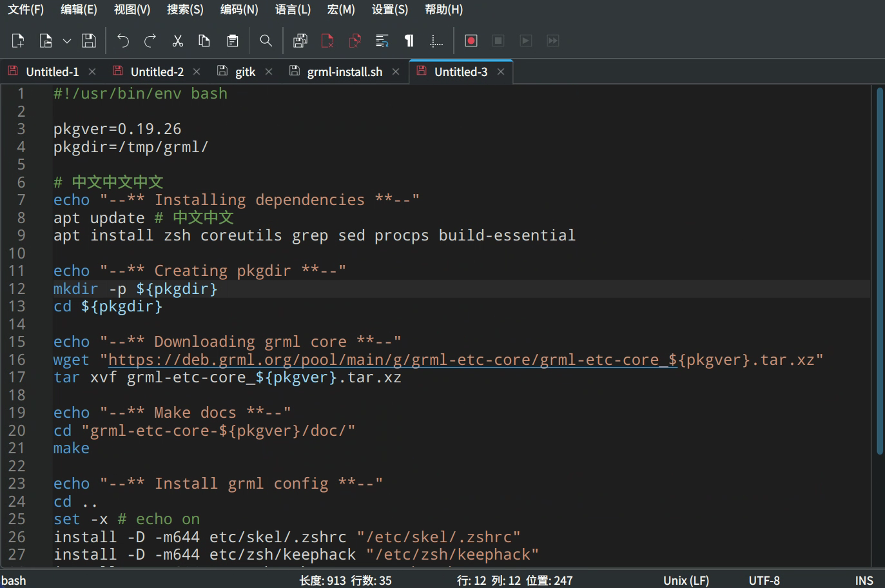This screenshot has height=588, width=885.
Task: Click the Undo arrow icon
Action: [x=122, y=41]
